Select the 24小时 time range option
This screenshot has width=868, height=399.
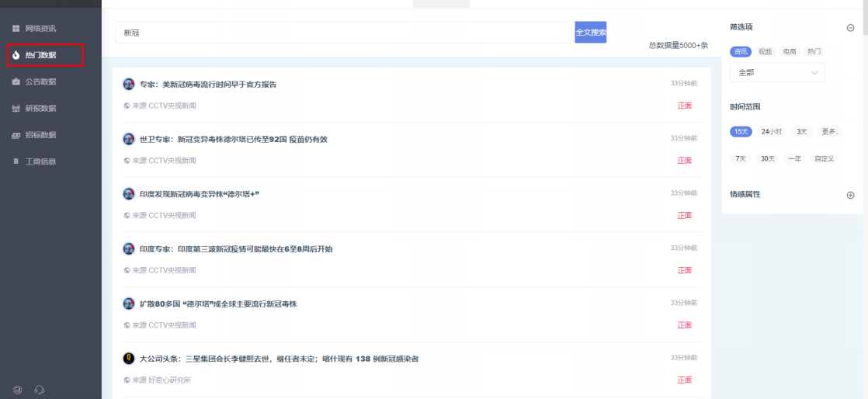point(771,132)
